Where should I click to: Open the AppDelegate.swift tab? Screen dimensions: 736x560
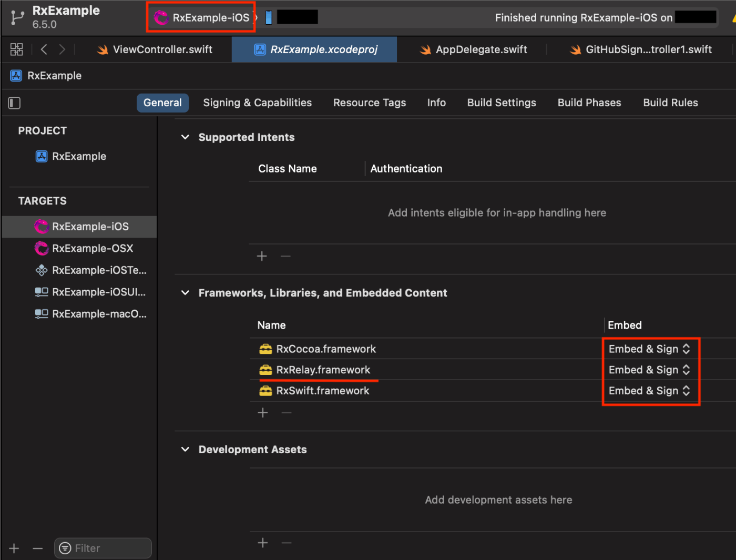coord(473,49)
